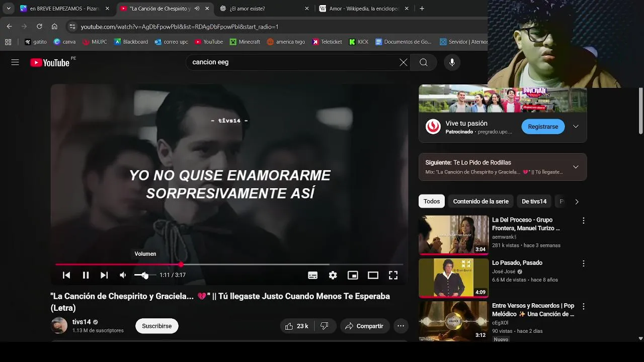This screenshot has width=644, height=362.
Task: Subscribe to tivs14 with Suscribirse
Action: click(156, 326)
